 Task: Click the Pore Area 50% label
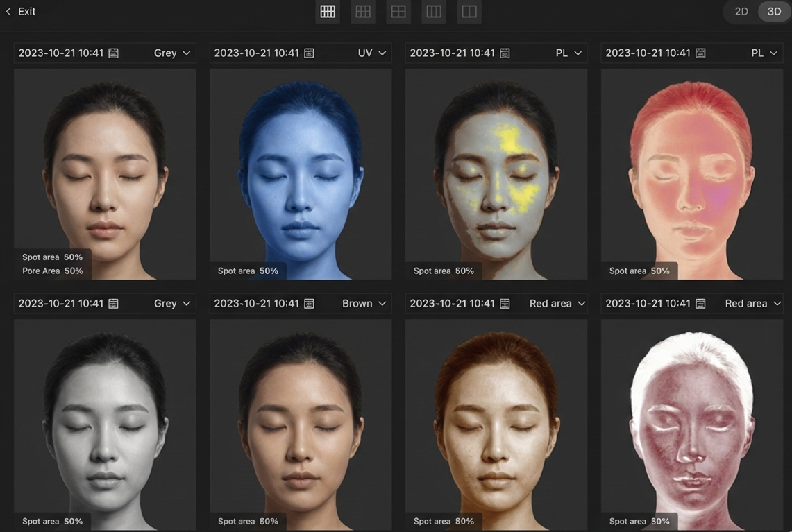click(52, 271)
